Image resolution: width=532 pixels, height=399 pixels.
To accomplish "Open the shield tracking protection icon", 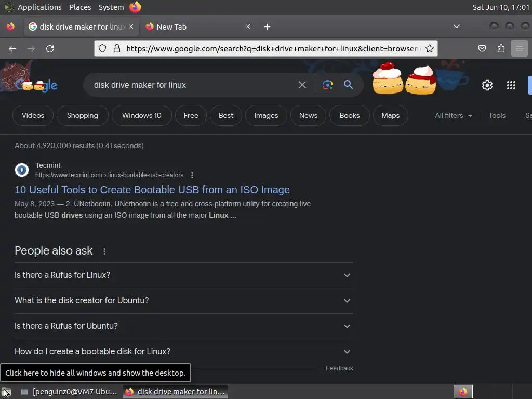I will (102, 48).
